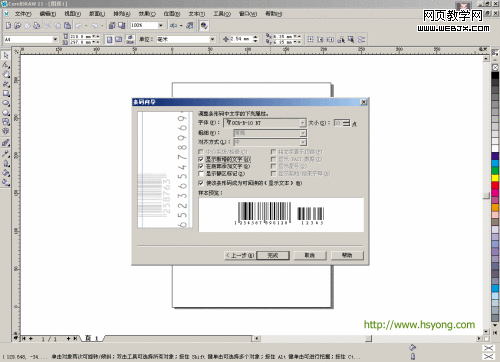Select the Freehand tool

pyautogui.click(x=6, y=84)
